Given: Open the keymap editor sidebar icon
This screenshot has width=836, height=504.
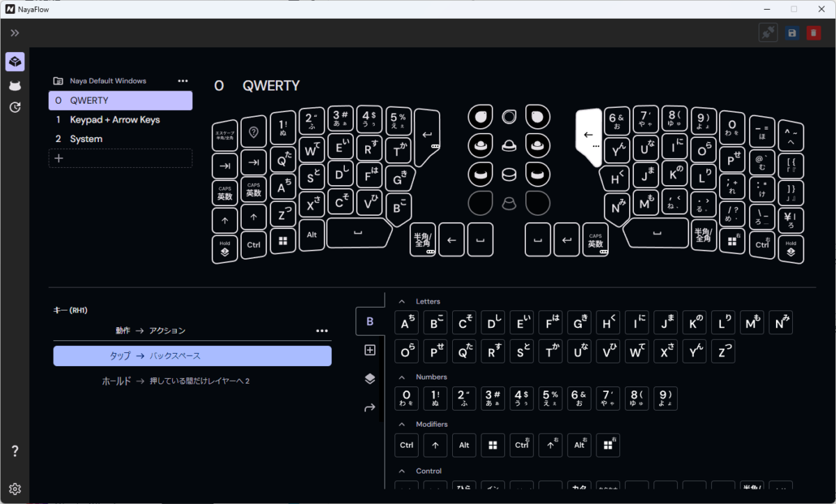Looking at the screenshot, I should pos(15,62).
